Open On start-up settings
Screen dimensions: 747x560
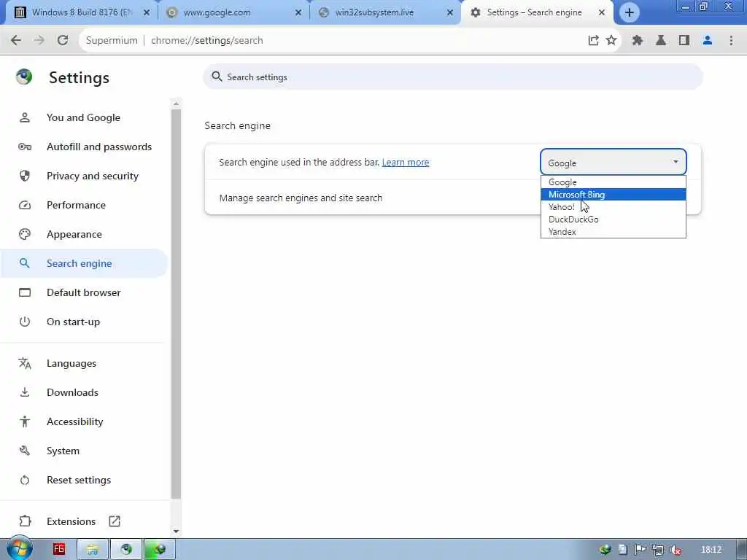83,322
